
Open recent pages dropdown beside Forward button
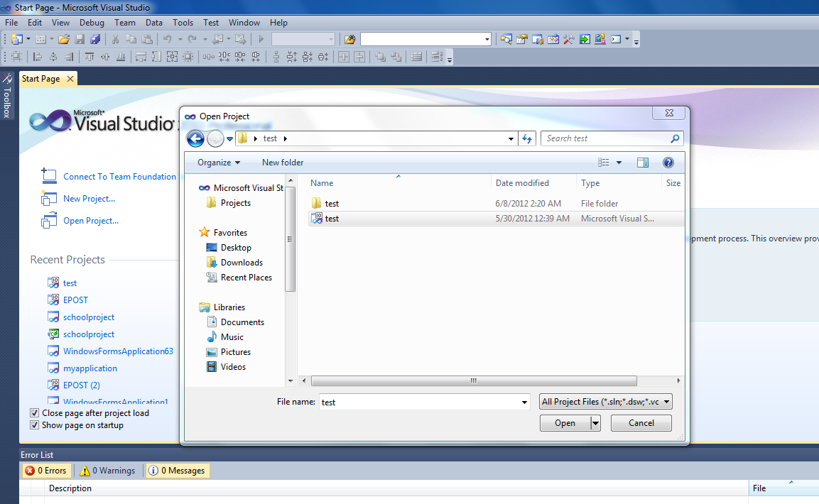tap(229, 139)
